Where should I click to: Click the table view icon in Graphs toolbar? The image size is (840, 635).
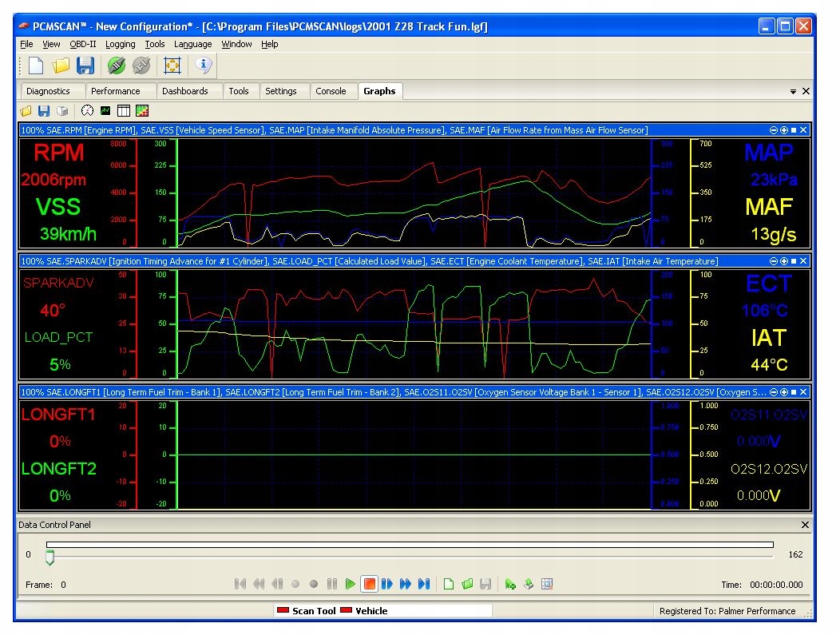(x=123, y=111)
